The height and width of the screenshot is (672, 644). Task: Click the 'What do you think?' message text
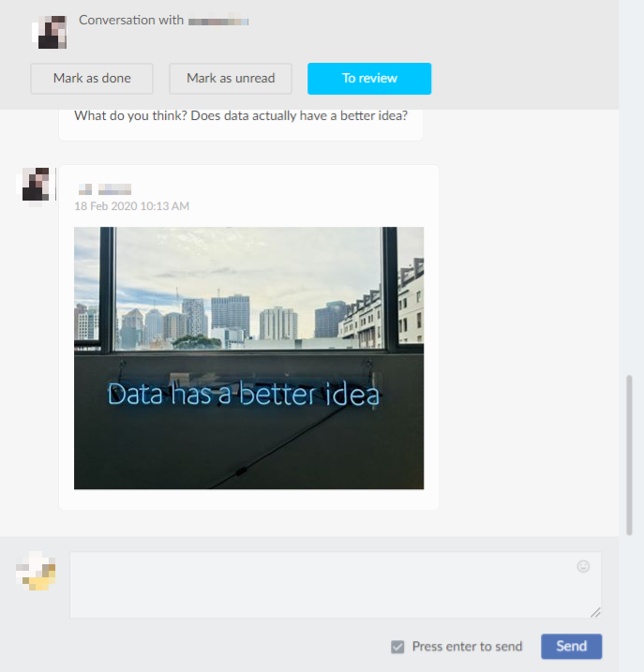(x=240, y=117)
